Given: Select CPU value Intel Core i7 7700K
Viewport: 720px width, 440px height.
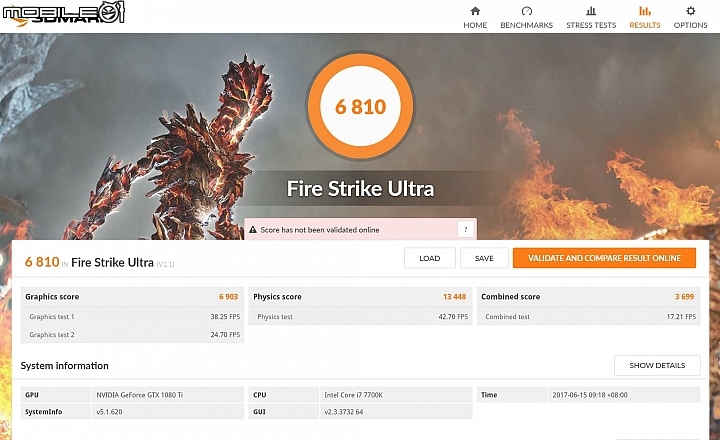Looking at the screenshot, I should 354,395.
